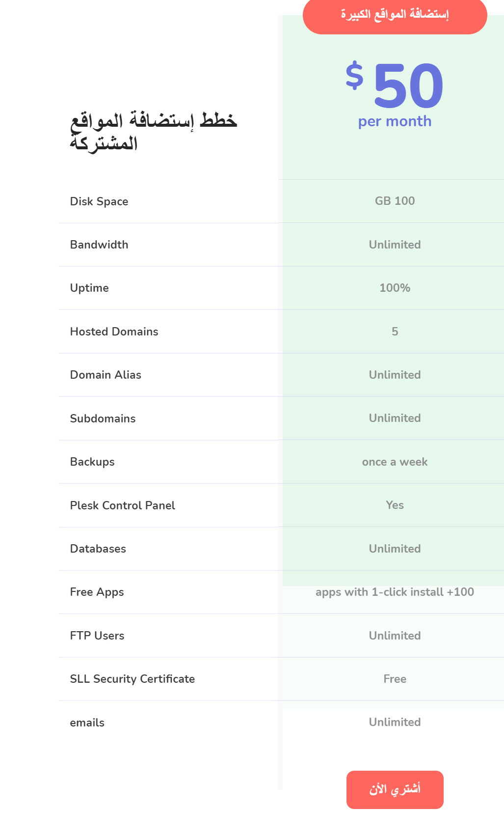This screenshot has width=504, height=838.
Task: Click the Hosted Domains value 5
Action: tap(395, 332)
